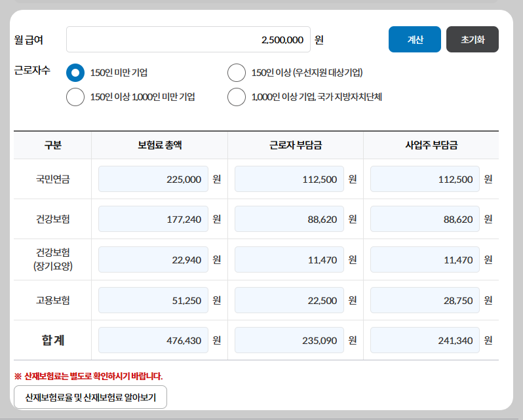The width and height of the screenshot is (523, 420).
Task: Focus the 월 급여 salary input field
Action: (x=189, y=39)
